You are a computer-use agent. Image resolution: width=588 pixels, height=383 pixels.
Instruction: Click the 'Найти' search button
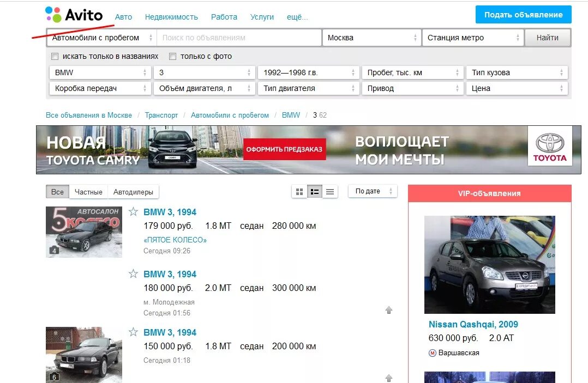point(548,38)
